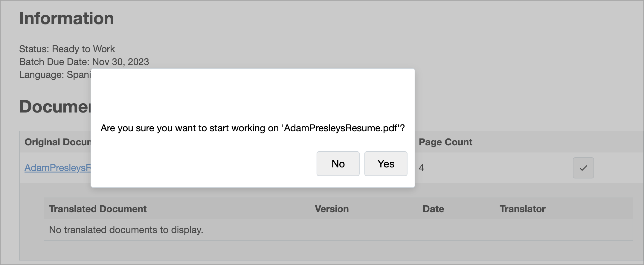Viewport: 644px width, 265px height.
Task: Decline by pressing the No button
Action: [338, 164]
